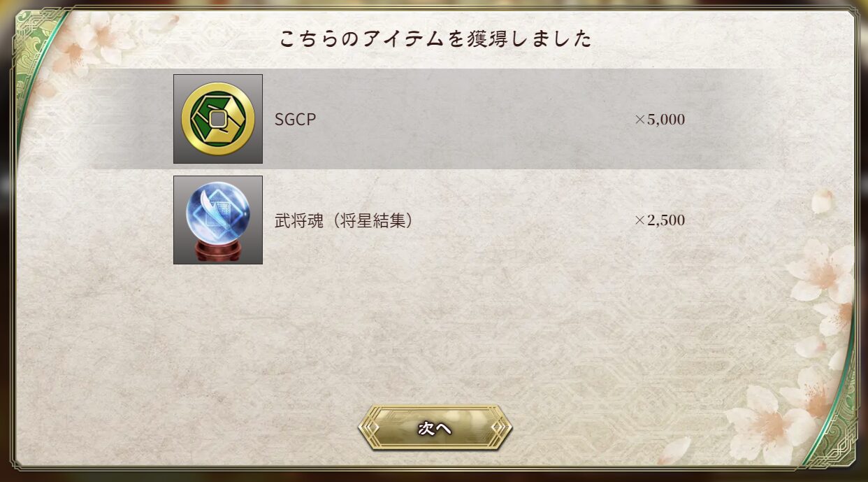Click the fallen petal right of the 次へ button
Viewport: 868px width, 482px height.
point(676,450)
